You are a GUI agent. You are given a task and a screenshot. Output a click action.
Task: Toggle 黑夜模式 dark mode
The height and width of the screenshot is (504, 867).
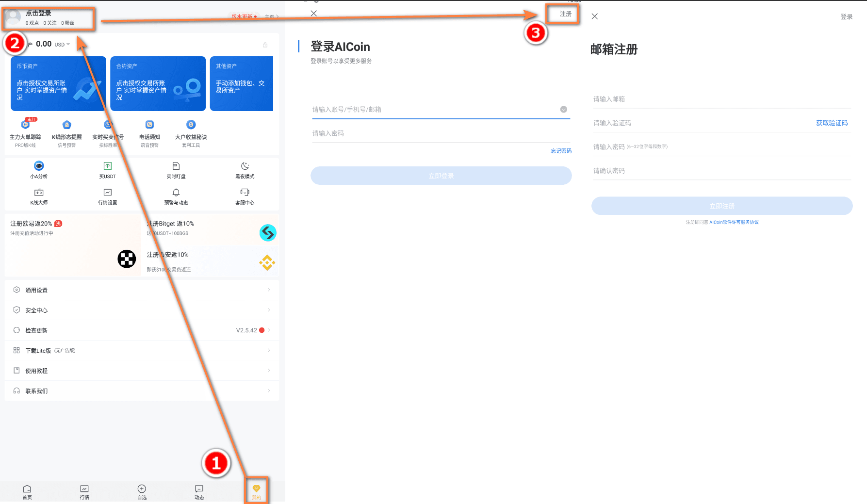pyautogui.click(x=245, y=166)
